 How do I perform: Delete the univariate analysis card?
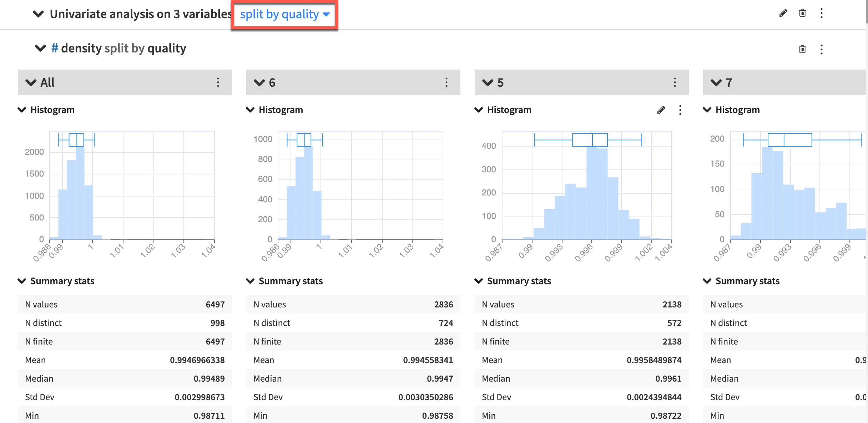[x=802, y=13]
